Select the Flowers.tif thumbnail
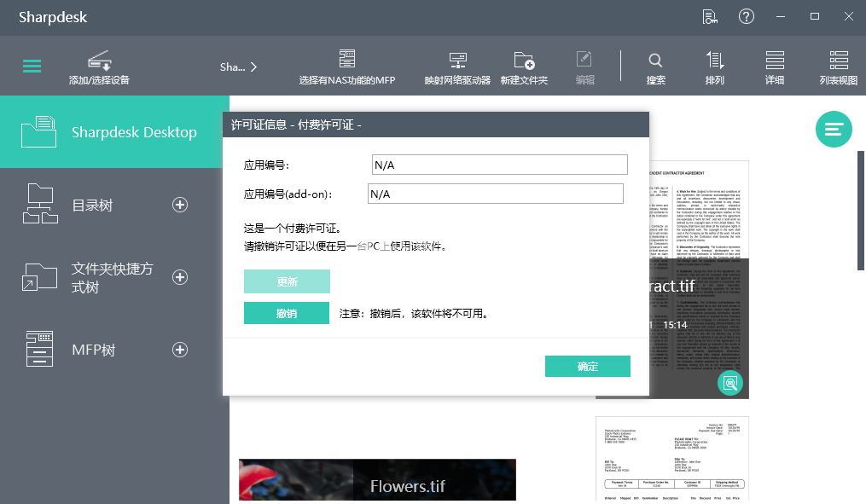 click(377, 480)
